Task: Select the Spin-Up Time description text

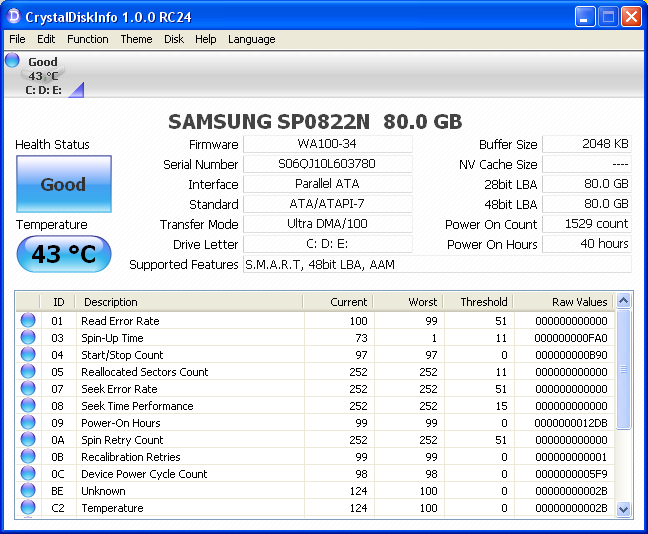Action: coord(112,338)
